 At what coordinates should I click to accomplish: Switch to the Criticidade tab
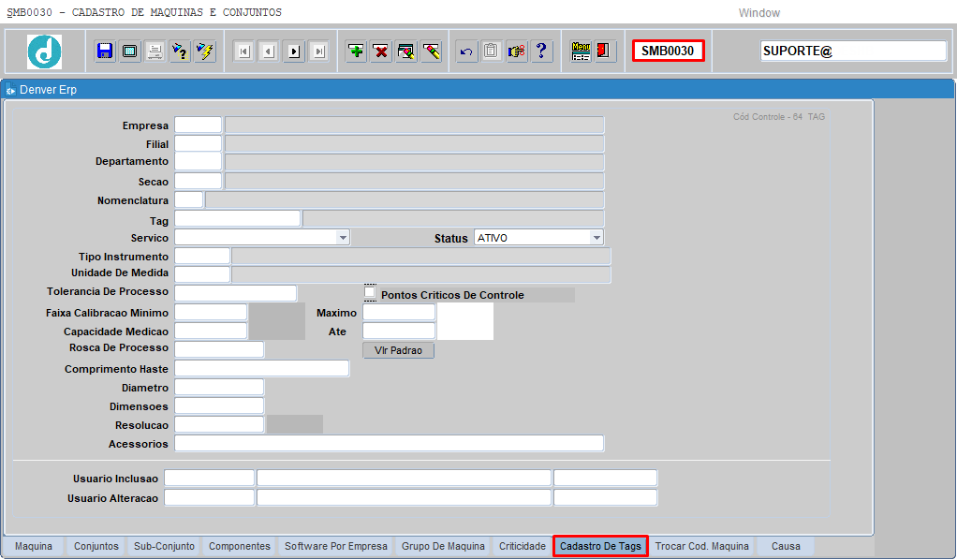523,546
